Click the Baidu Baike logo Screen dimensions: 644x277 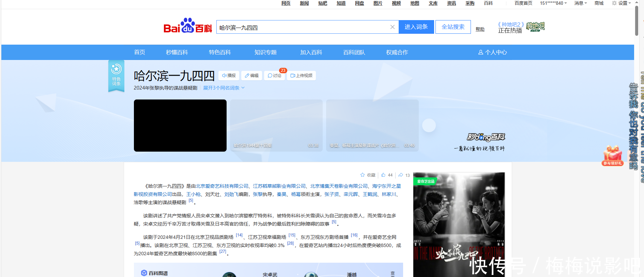click(x=187, y=26)
